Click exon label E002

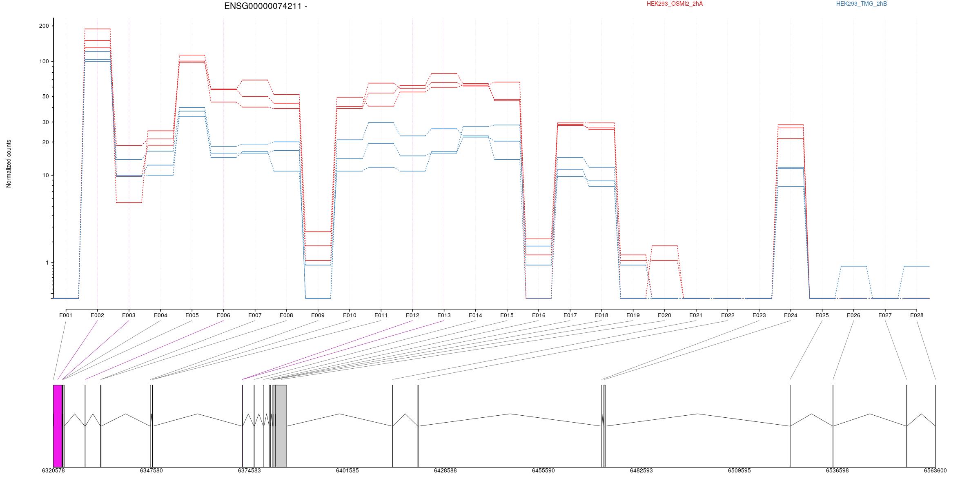click(97, 315)
